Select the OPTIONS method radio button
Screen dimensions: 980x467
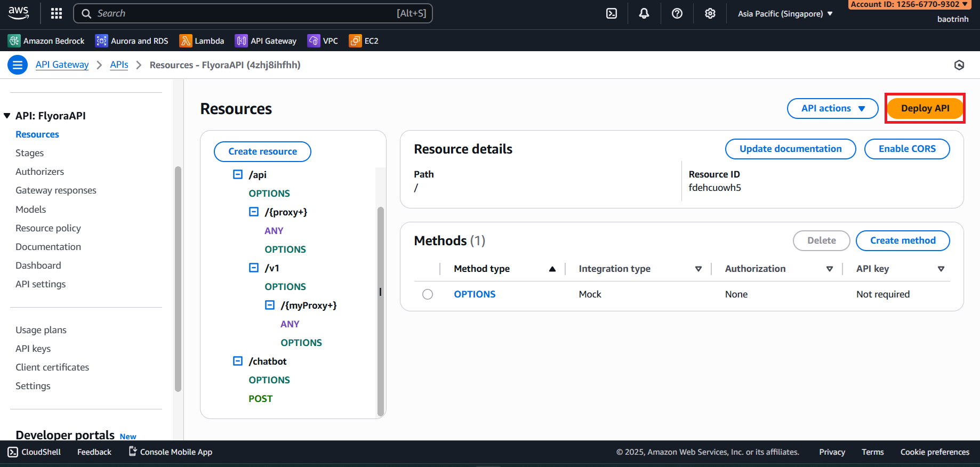pyautogui.click(x=428, y=294)
